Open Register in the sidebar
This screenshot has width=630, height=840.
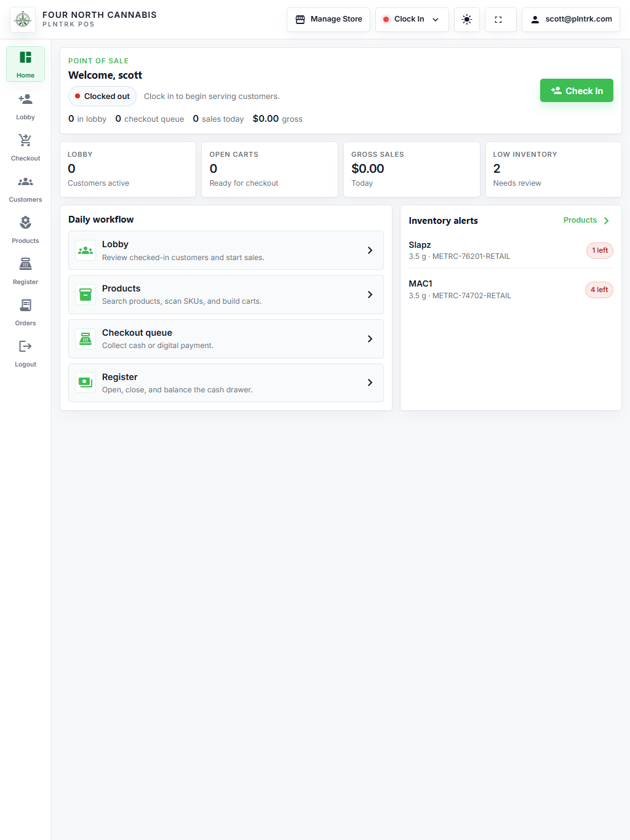click(25, 271)
